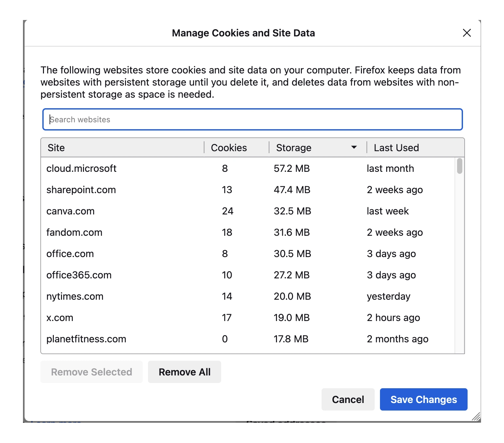
Task: Click the Remove Selected button
Action: (91, 372)
